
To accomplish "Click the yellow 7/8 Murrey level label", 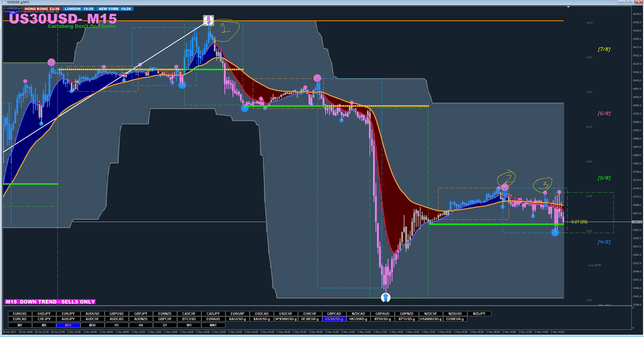I will (604, 49).
